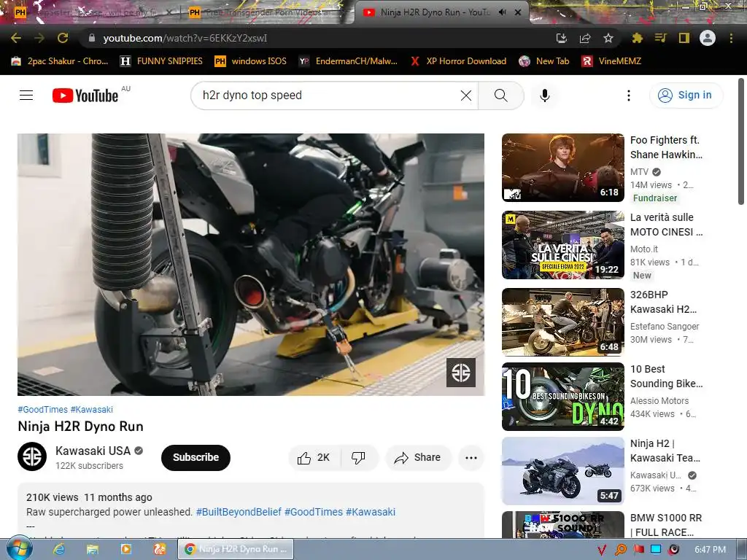Viewport: 747px width, 560px height.
Task: Open the 326BHP Kawasaki H2 video thumbnail
Action: [x=563, y=322]
